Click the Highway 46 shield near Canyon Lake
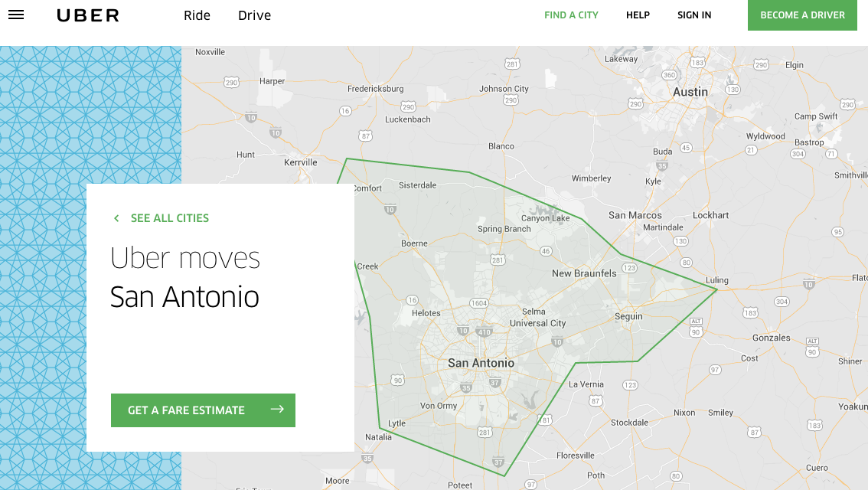This screenshot has width=868, height=490. tap(546, 251)
